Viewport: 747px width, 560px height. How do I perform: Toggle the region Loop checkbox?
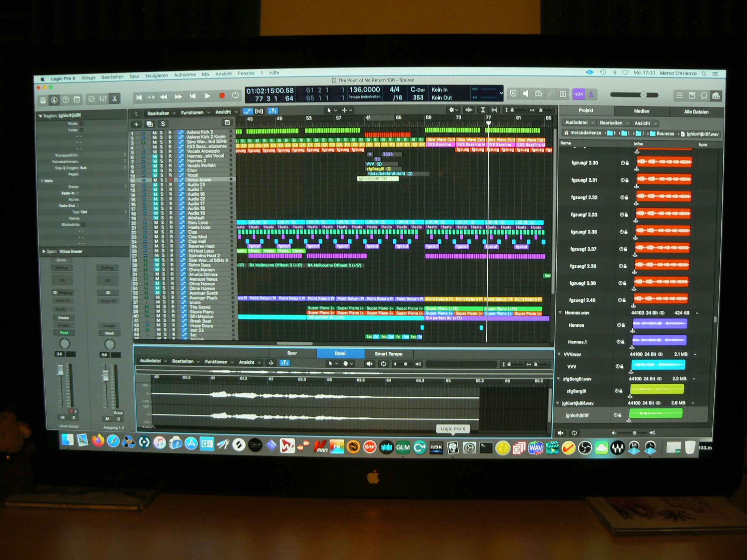(81, 130)
